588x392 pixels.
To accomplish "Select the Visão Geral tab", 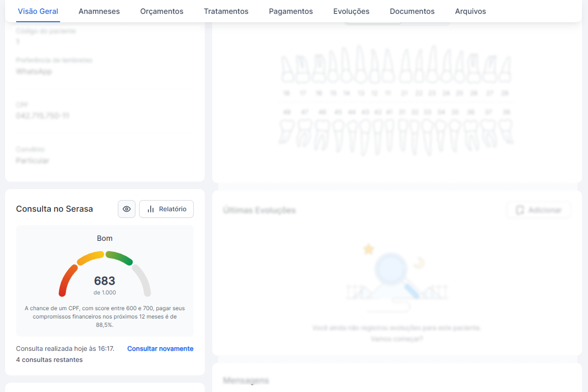I will click(38, 11).
